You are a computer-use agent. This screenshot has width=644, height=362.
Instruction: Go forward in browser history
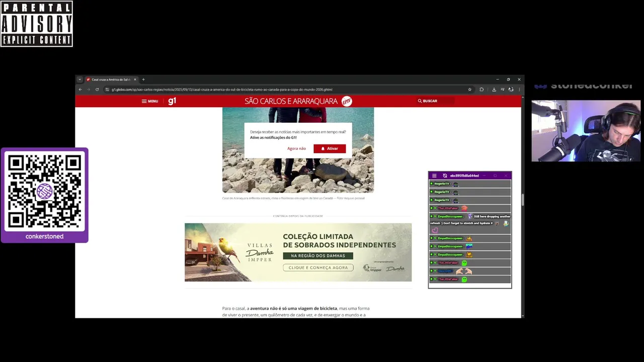pyautogui.click(x=89, y=89)
